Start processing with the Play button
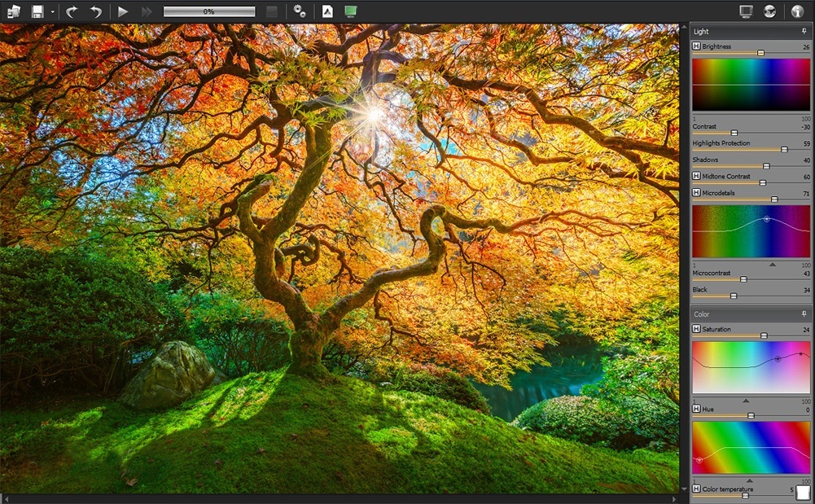815x504 pixels. pos(122,11)
